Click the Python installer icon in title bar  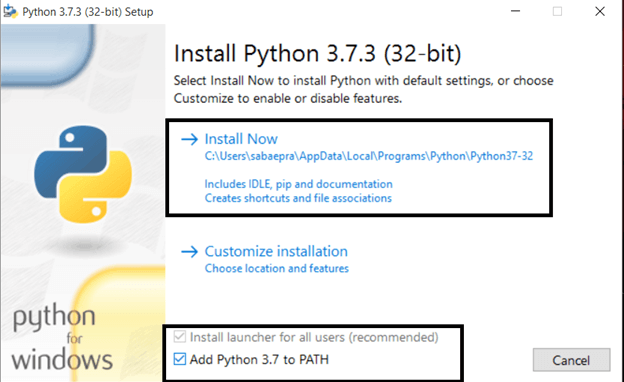pyautogui.click(x=10, y=12)
